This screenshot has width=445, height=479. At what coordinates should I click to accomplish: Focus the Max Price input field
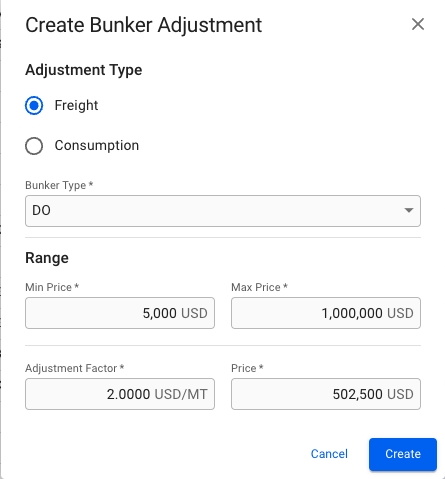[x=326, y=313]
